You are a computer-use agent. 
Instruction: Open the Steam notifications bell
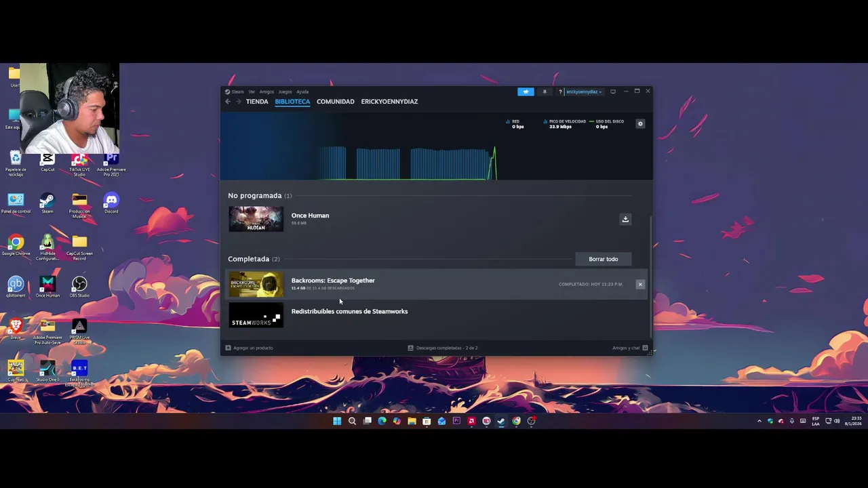pyautogui.click(x=544, y=91)
